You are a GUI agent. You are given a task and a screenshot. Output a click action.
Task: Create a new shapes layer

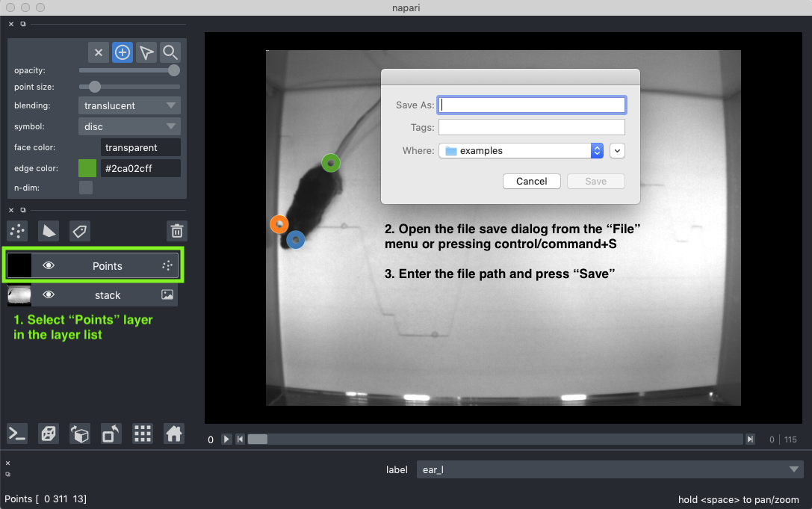pos(48,231)
